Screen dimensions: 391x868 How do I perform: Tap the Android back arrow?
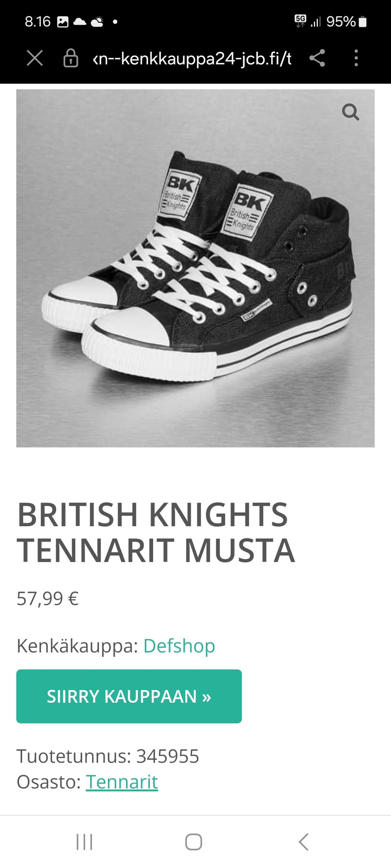pos(303,842)
